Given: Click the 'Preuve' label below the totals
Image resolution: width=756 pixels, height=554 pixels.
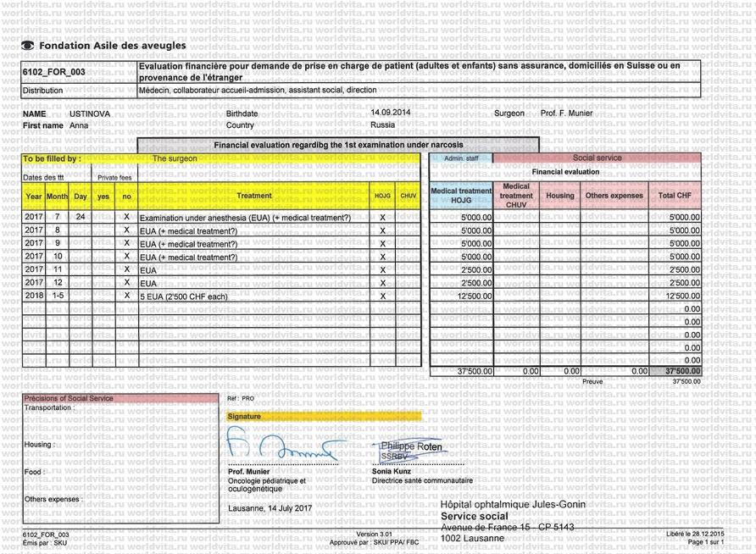Looking at the screenshot, I should tap(592, 381).
